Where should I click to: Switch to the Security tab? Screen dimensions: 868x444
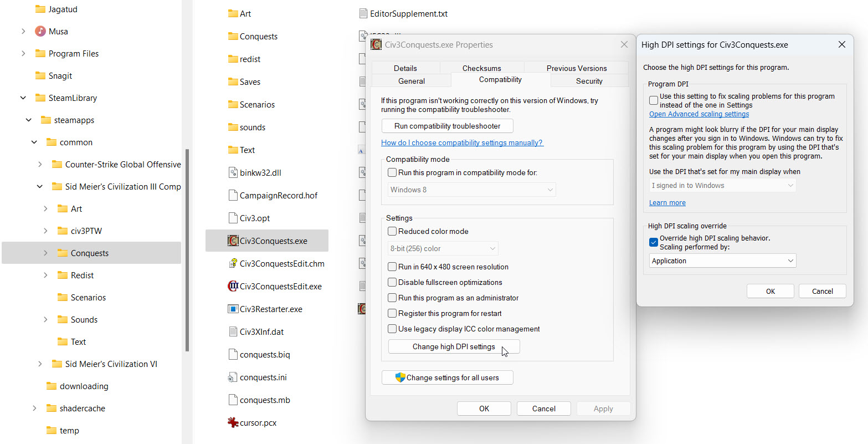pyautogui.click(x=589, y=81)
